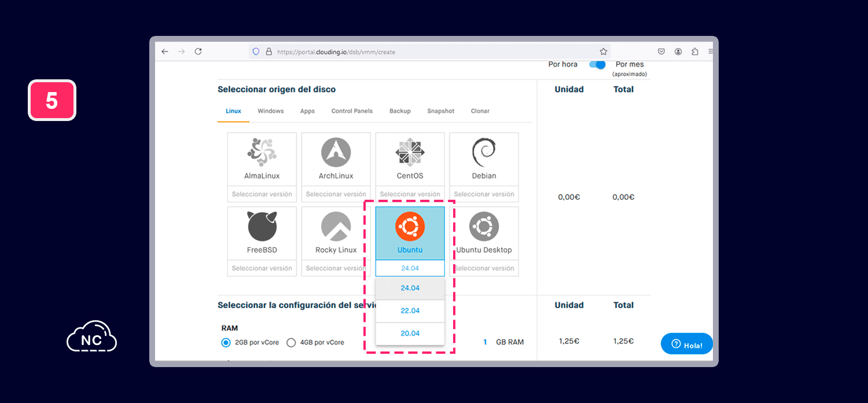Viewport: 868px width, 403px height.
Task: Open the browser hamburger menu
Action: 710,52
